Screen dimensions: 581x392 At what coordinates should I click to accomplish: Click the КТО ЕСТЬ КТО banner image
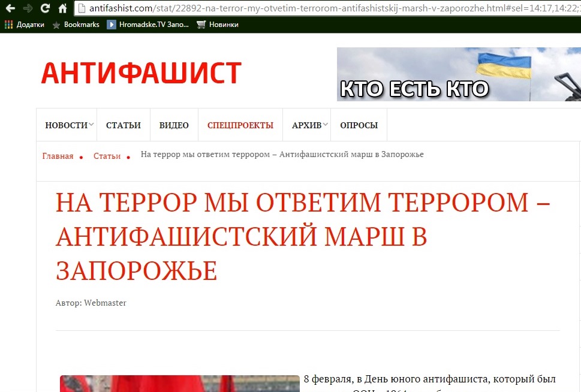click(x=459, y=74)
